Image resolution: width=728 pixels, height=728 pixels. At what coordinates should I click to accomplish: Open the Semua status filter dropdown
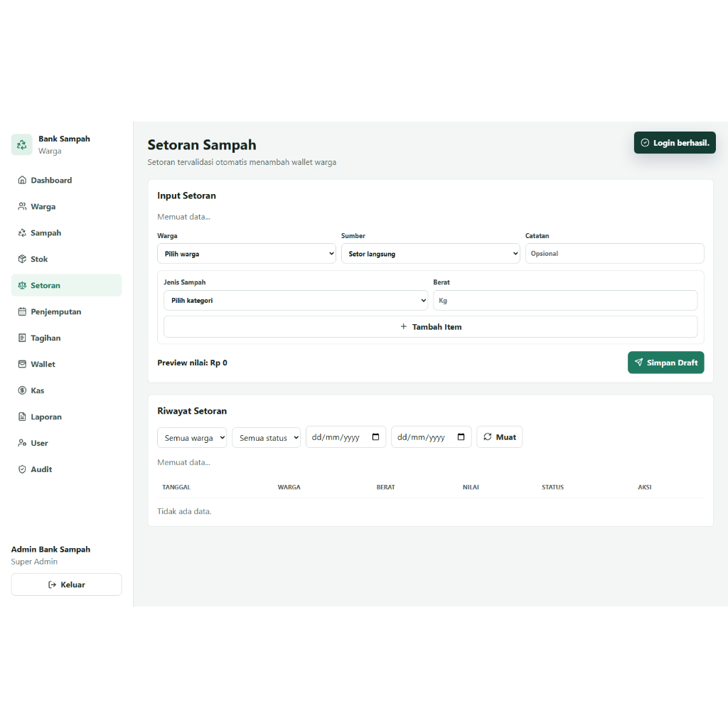point(266,437)
